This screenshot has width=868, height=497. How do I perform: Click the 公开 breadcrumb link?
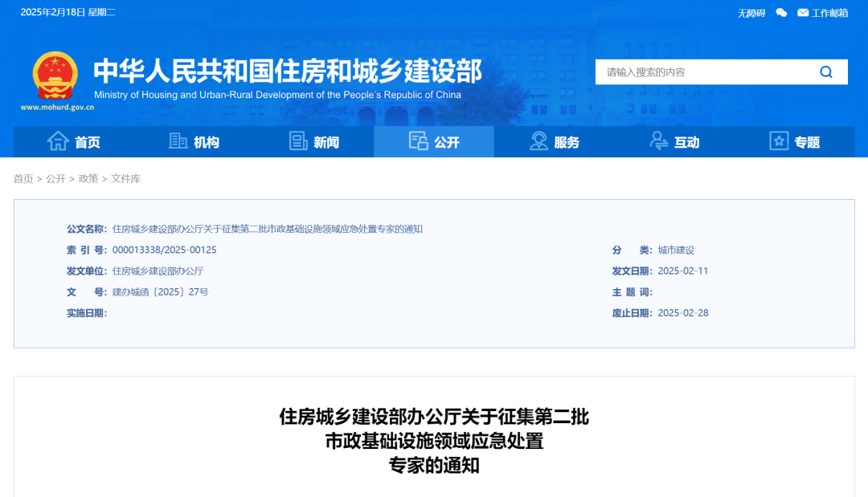pyautogui.click(x=55, y=178)
